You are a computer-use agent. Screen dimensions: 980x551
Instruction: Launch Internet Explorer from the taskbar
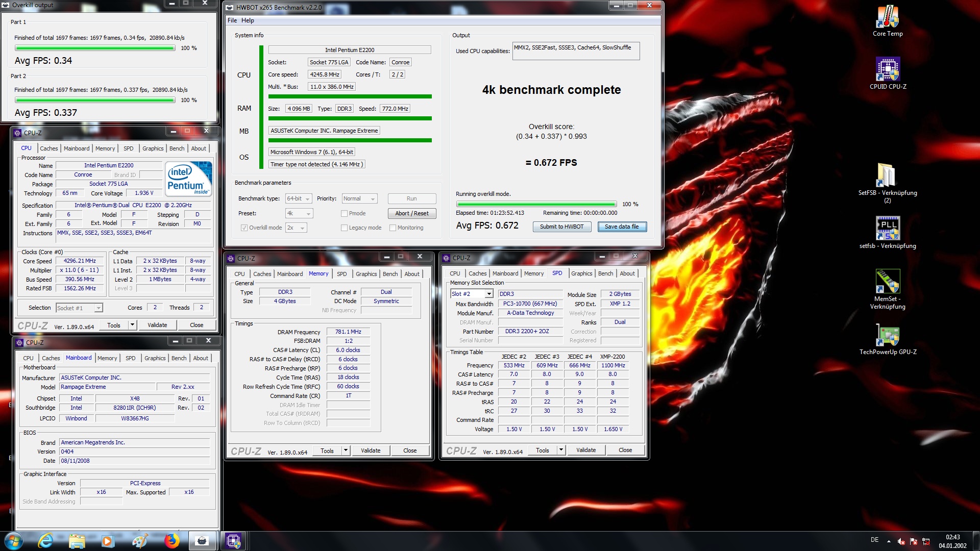[x=46, y=541]
